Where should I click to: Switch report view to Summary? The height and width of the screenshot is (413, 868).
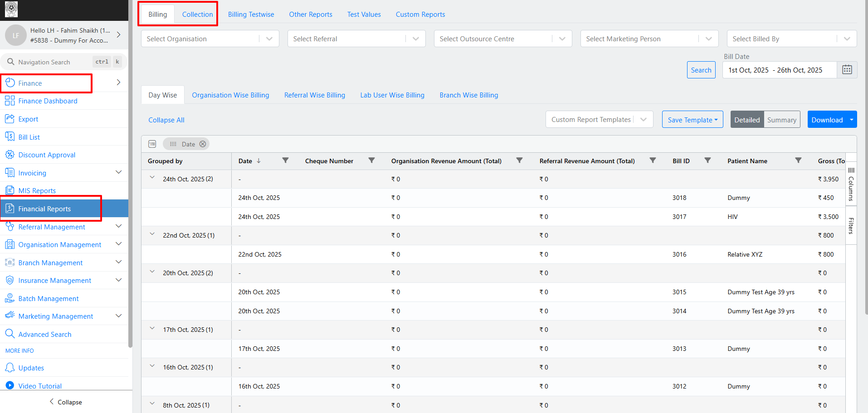781,120
